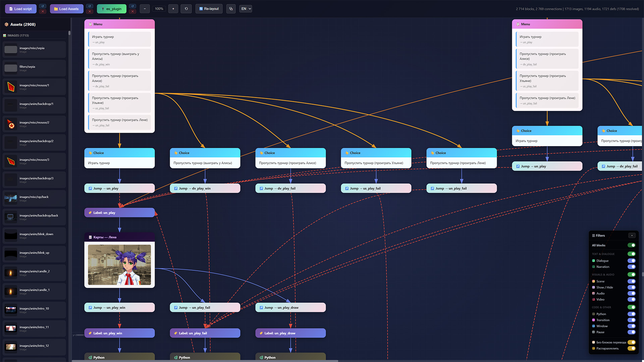The height and width of the screenshot is (362, 644).
Task: Click the Re-layout button
Action: pos(209,9)
